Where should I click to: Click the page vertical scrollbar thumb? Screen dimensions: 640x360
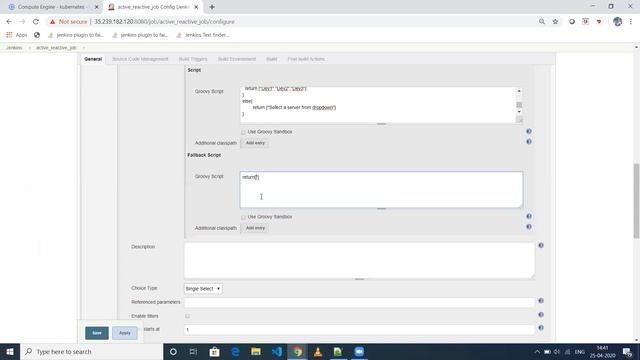tap(636, 201)
